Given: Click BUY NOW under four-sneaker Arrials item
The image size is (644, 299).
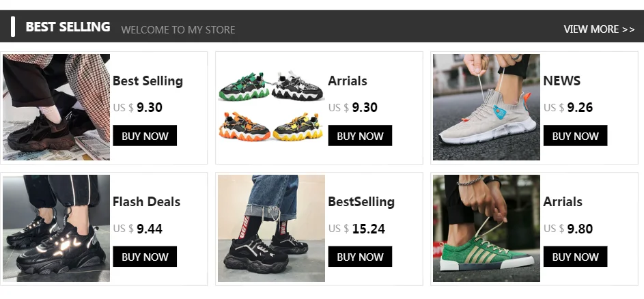Looking at the screenshot, I should pos(360,136).
